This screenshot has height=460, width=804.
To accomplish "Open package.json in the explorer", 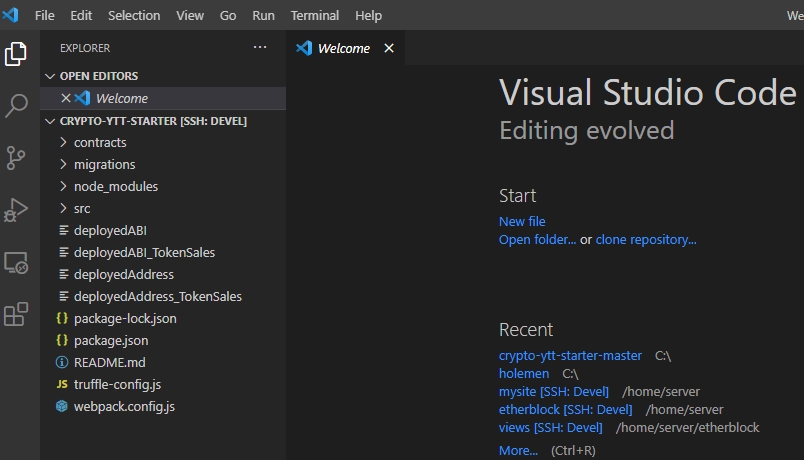I will 163,341.
